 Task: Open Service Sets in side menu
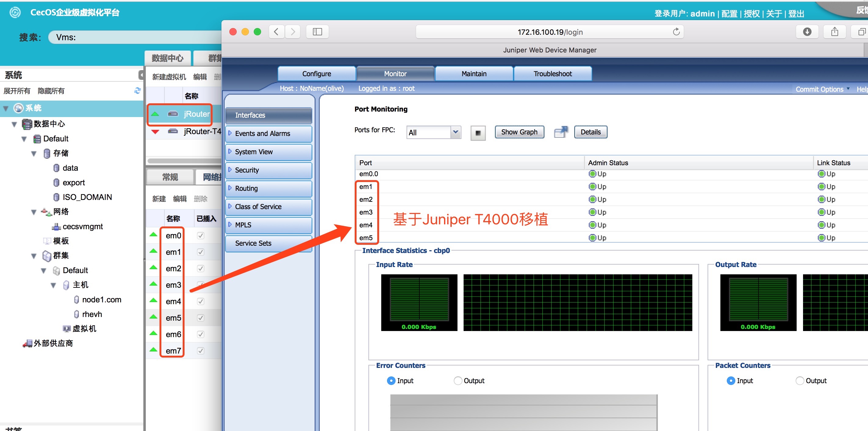pyautogui.click(x=269, y=244)
